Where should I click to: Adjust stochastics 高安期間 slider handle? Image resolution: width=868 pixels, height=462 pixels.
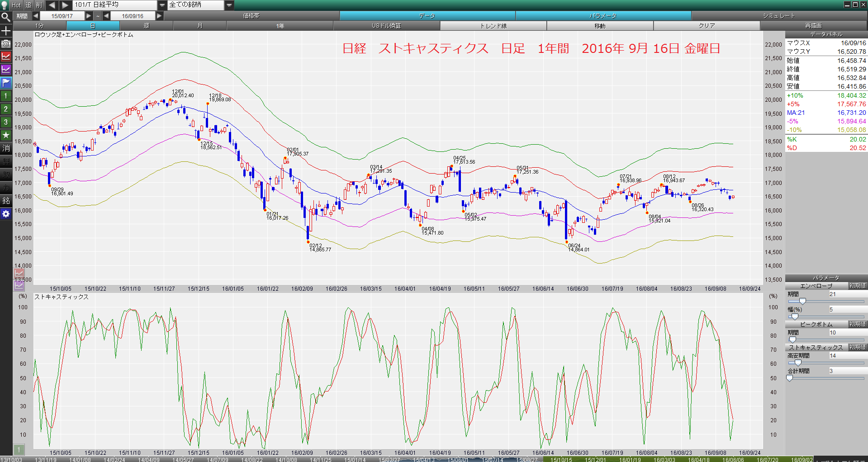click(798, 363)
